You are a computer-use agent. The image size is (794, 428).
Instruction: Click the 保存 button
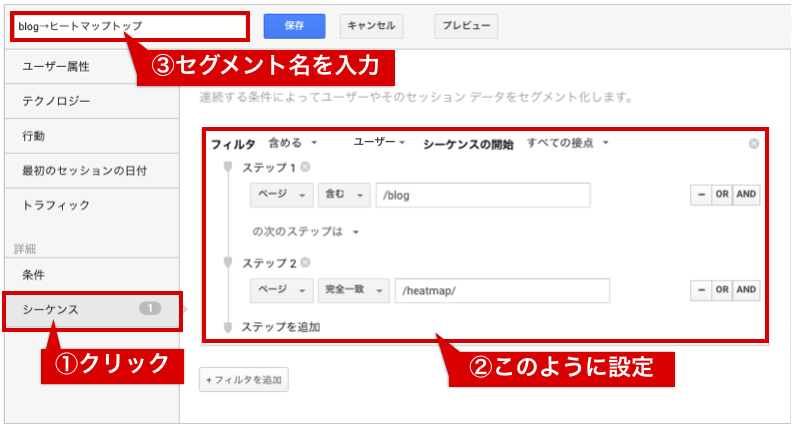pyautogui.click(x=295, y=26)
